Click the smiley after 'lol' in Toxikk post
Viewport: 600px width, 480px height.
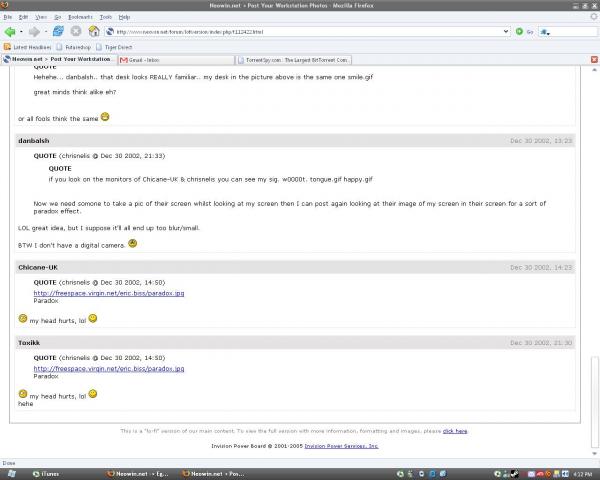[x=93, y=393]
